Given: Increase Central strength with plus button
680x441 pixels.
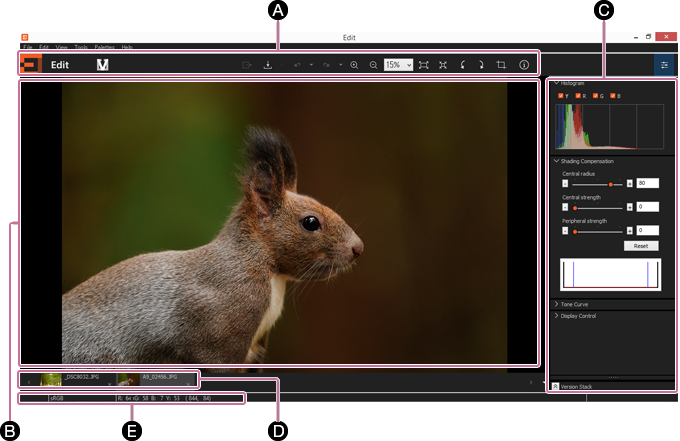Looking at the screenshot, I should 630,207.
